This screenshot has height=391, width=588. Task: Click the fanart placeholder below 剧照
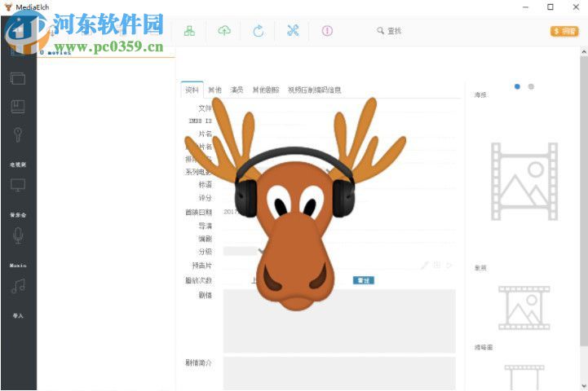tap(524, 307)
